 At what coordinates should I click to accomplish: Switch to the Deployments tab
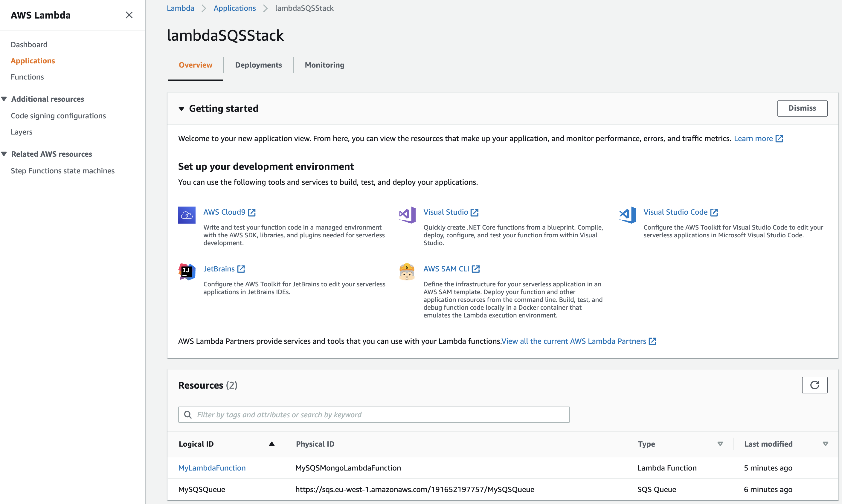coord(257,65)
